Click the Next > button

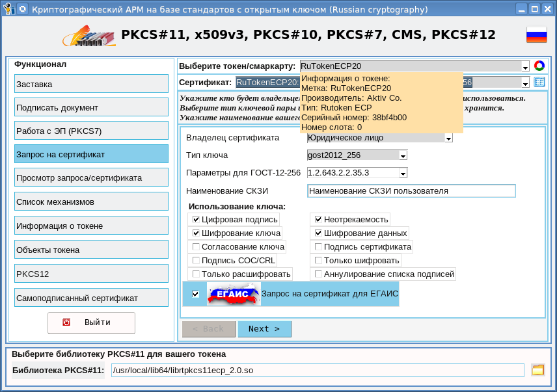tap(265, 329)
